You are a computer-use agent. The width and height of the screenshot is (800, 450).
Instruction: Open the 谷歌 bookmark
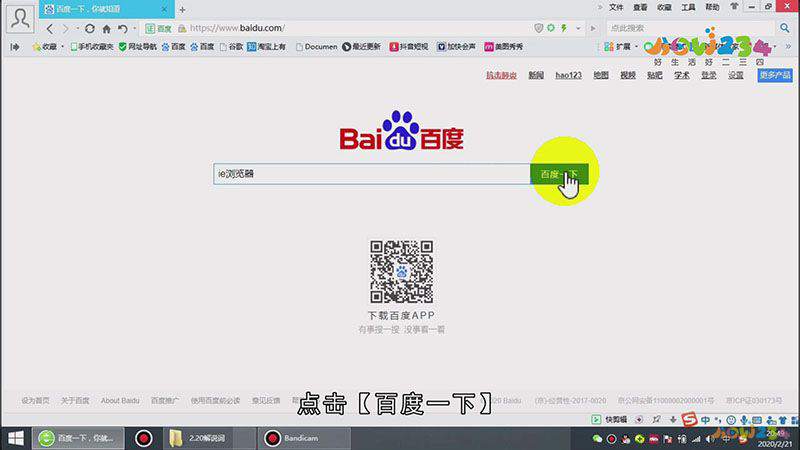pos(231,46)
